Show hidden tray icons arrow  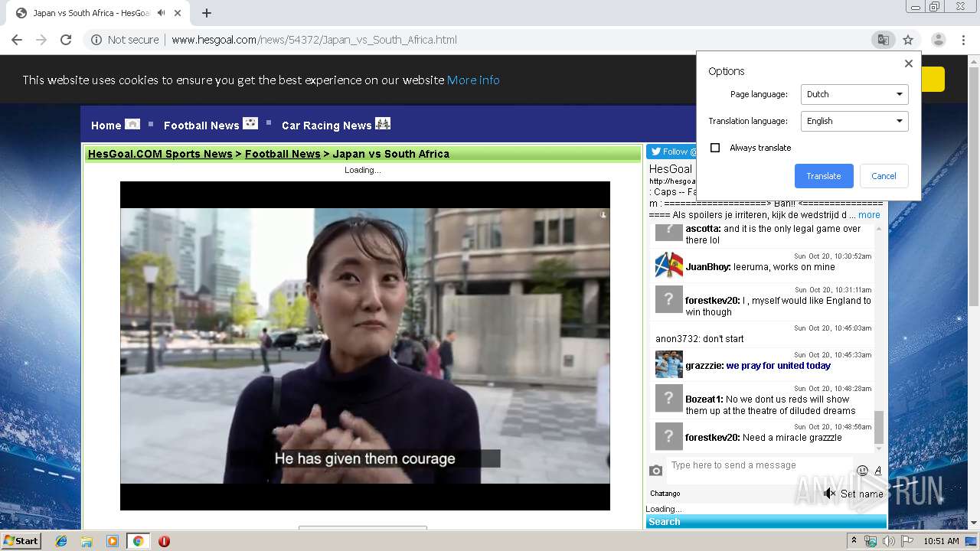[x=854, y=541]
